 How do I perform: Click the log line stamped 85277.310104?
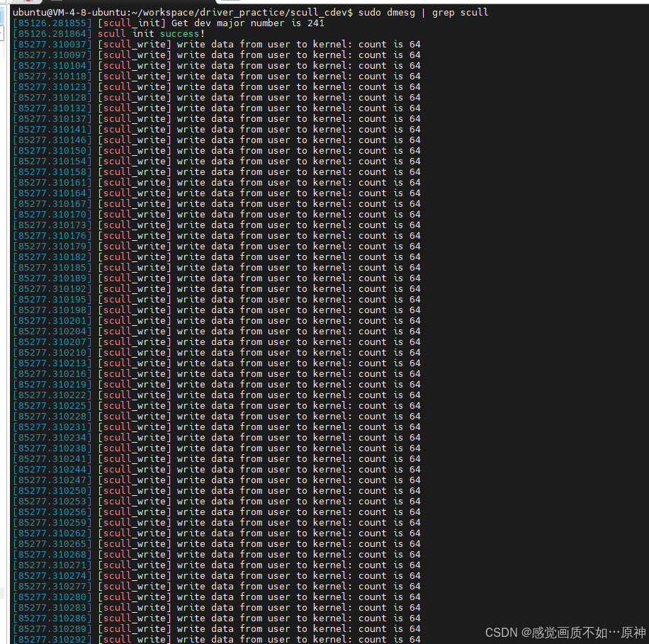pyautogui.click(x=217, y=66)
